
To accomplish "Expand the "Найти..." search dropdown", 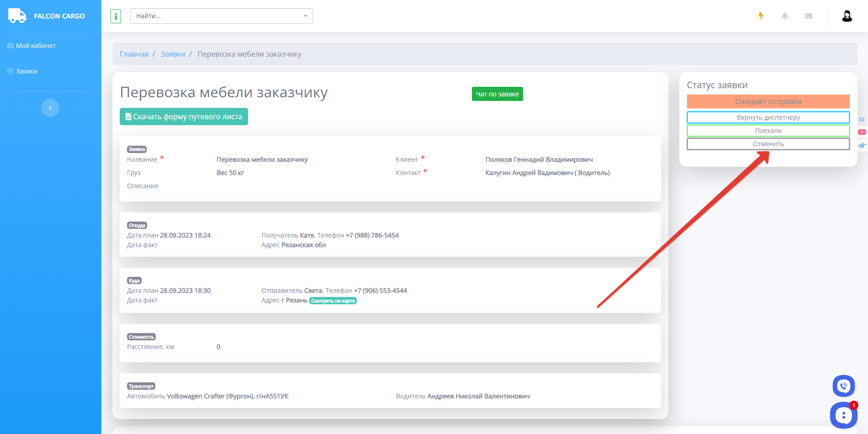I will (305, 16).
